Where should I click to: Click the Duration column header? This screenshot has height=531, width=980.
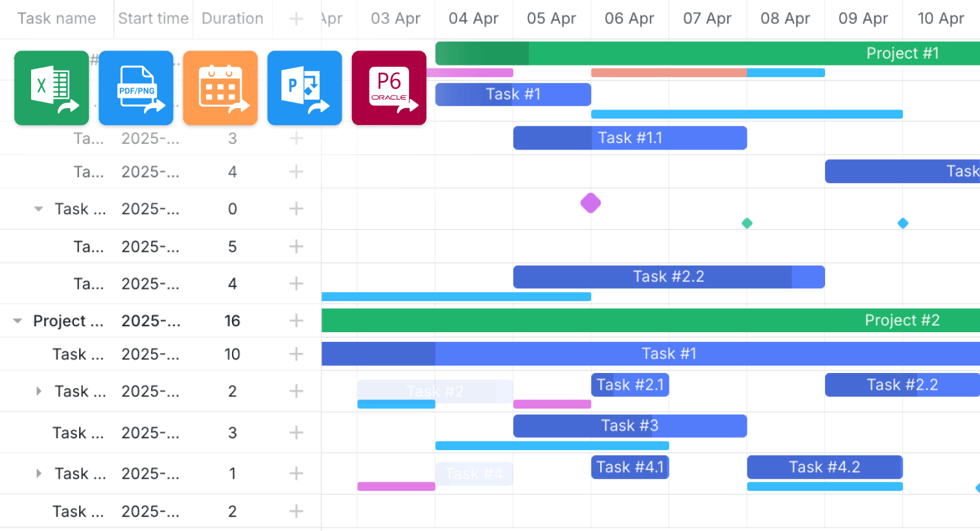point(232,18)
